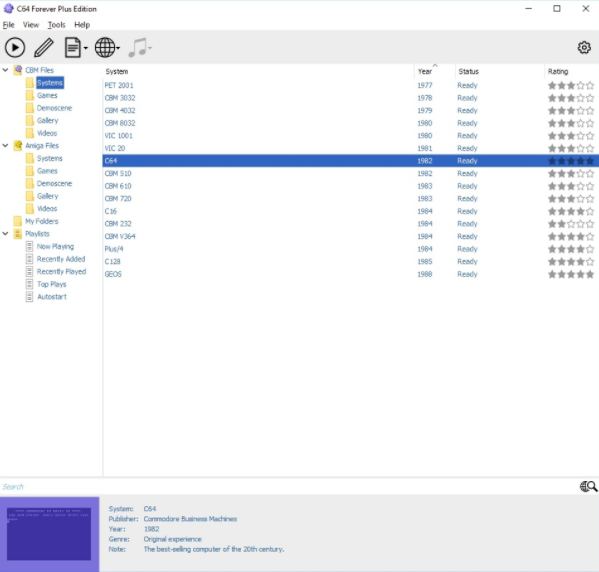Collapse the Playlists tree node

click(5, 234)
